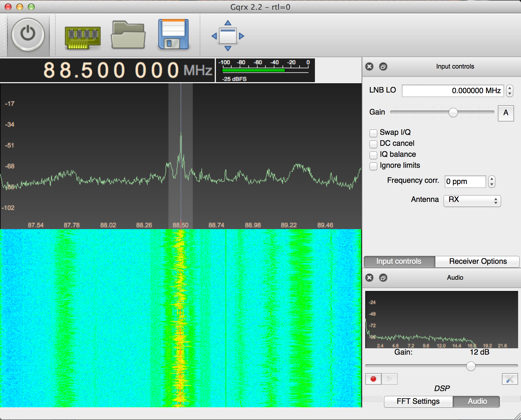Switch to the FFT Settings tab

pos(418,401)
